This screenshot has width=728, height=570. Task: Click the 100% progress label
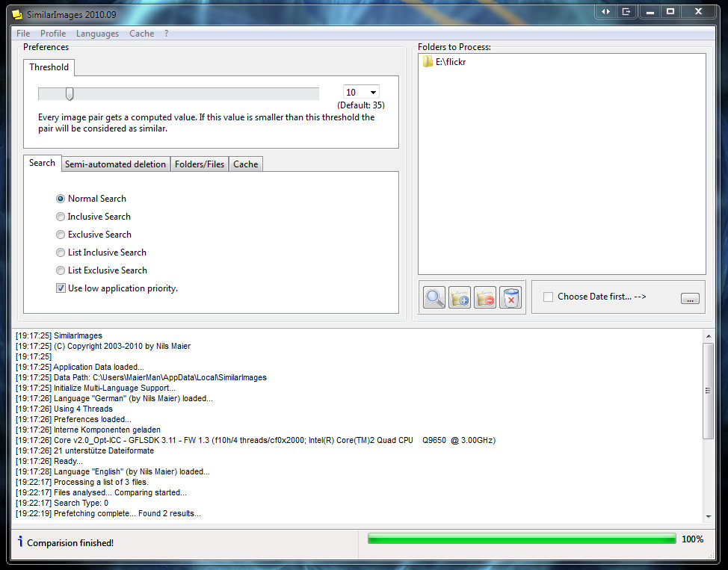[x=692, y=539]
